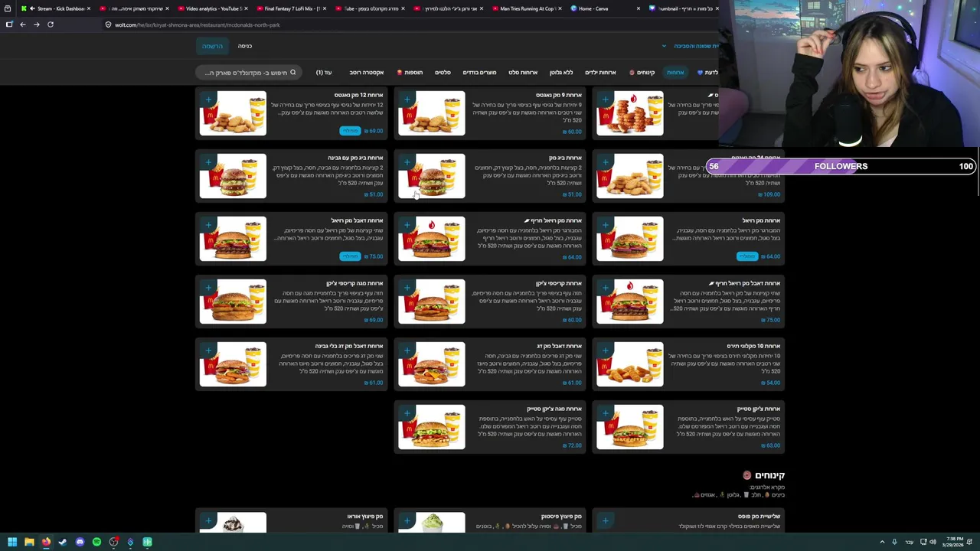Click the wolt.com address bar URL
This screenshot has height=551, width=980.
coord(198,24)
